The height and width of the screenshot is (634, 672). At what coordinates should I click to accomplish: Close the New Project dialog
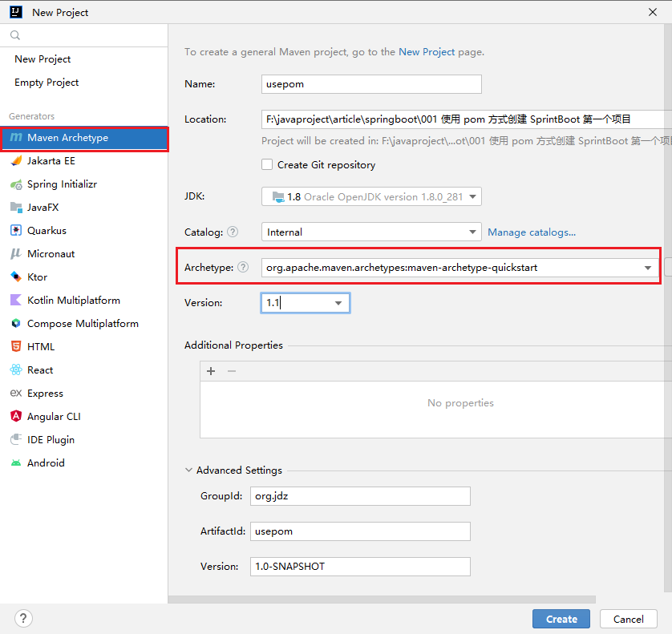tap(652, 12)
